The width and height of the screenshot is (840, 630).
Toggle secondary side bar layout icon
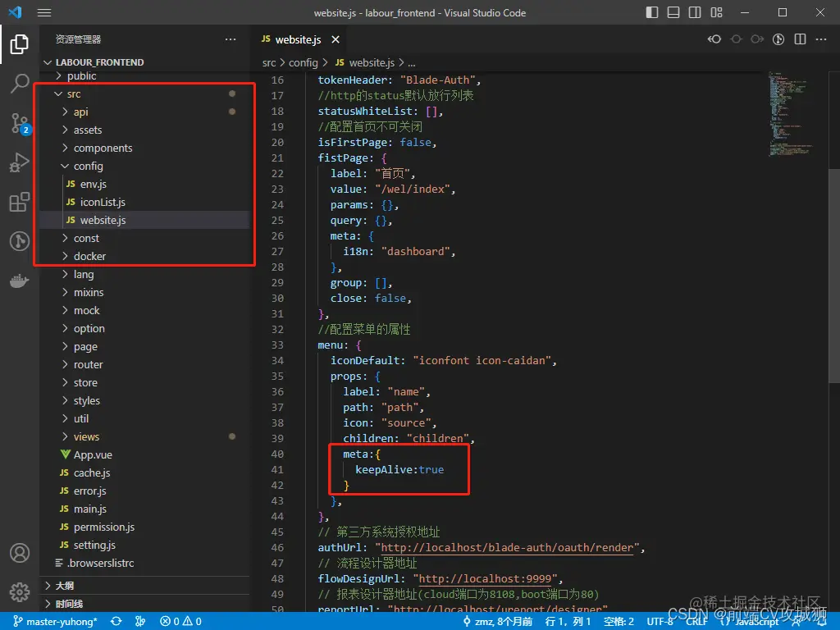coord(695,12)
